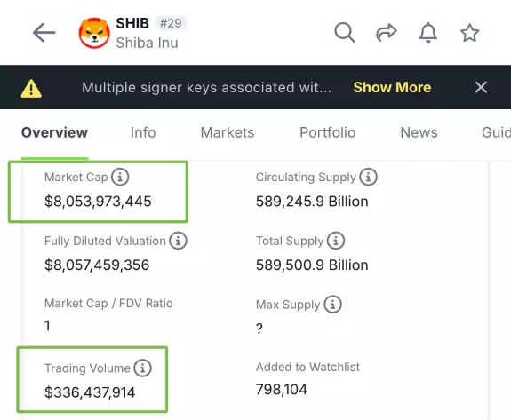The image size is (511, 420).
Task: Click the Trading Volume label
Action: [x=87, y=368]
